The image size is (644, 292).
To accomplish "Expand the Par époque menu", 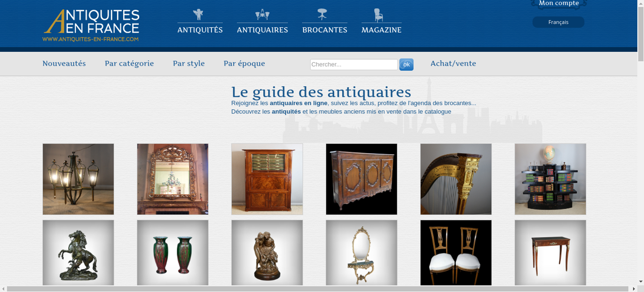I will (244, 63).
